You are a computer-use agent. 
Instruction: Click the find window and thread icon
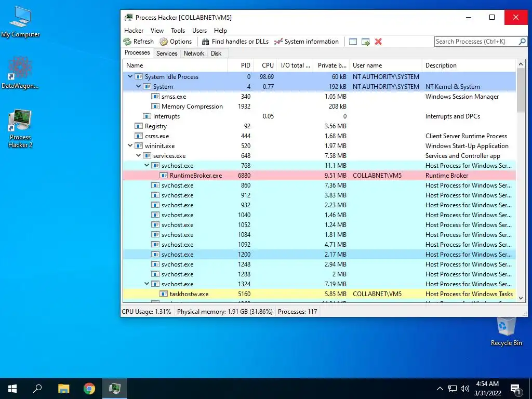tap(365, 42)
